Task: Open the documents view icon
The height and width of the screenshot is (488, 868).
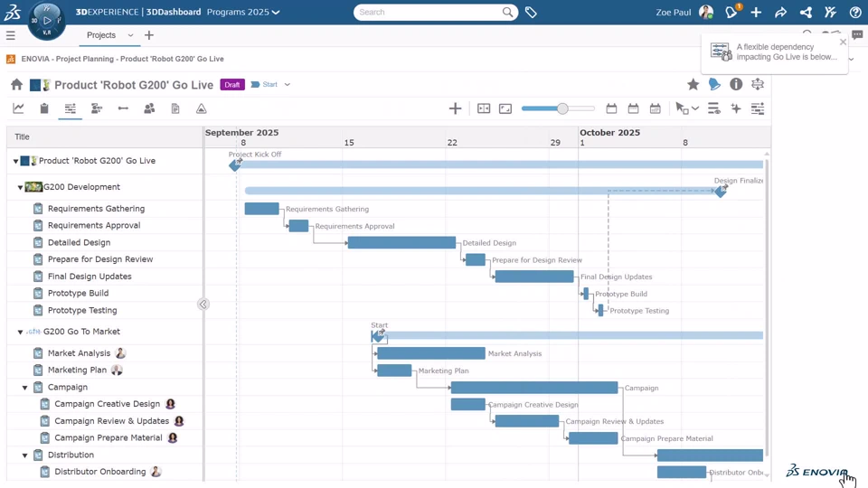Action: pos(175,108)
